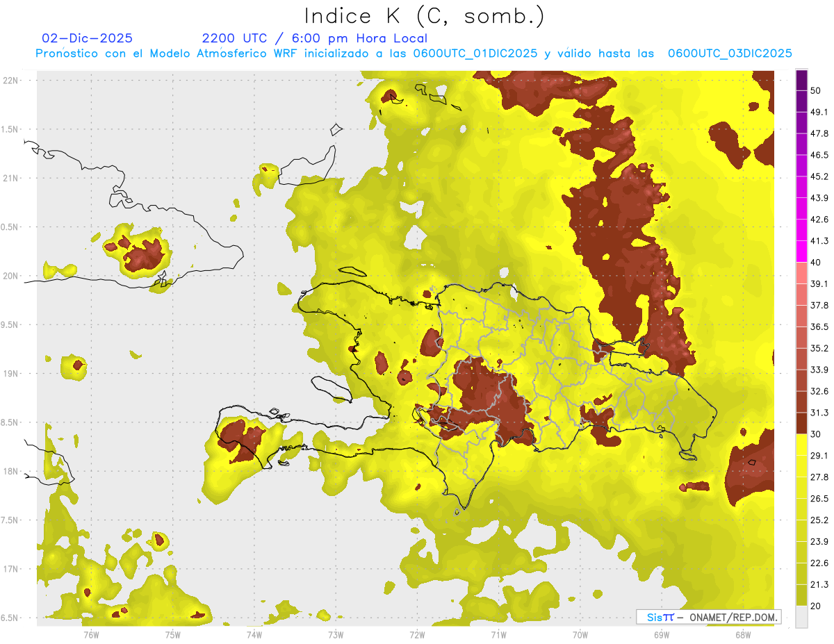The width and height of the screenshot is (834, 644).
Task: Click the 'Indice K (C, somb.)' title
Action: (x=425, y=16)
